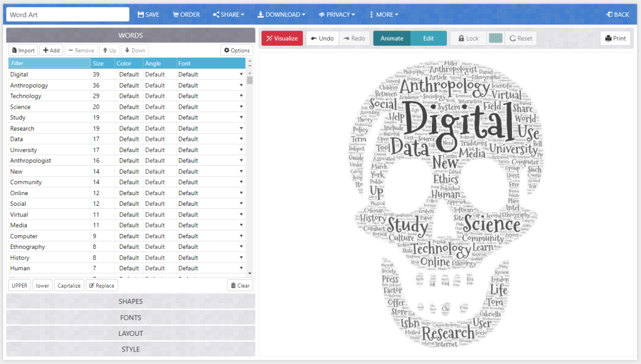Click the word art title input field
Image resolution: width=641 pixels, height=364 pixels.
click(66, 13)
